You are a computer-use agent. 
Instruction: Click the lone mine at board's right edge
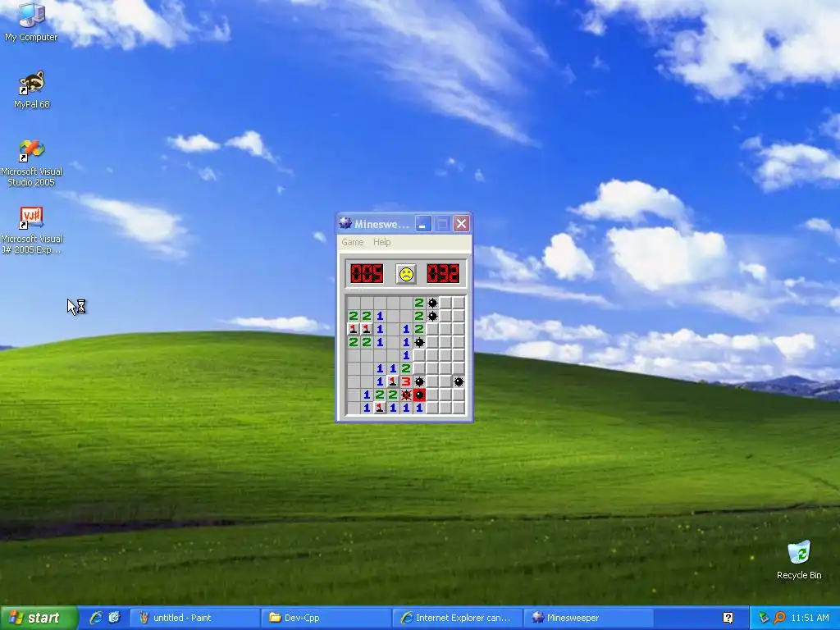click(459, 381)
